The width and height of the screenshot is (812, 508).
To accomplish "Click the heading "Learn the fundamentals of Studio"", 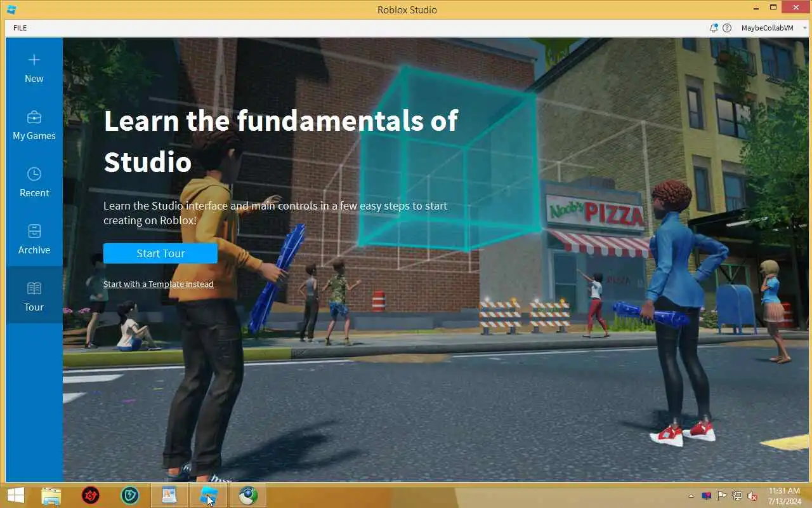I will 280,140.
